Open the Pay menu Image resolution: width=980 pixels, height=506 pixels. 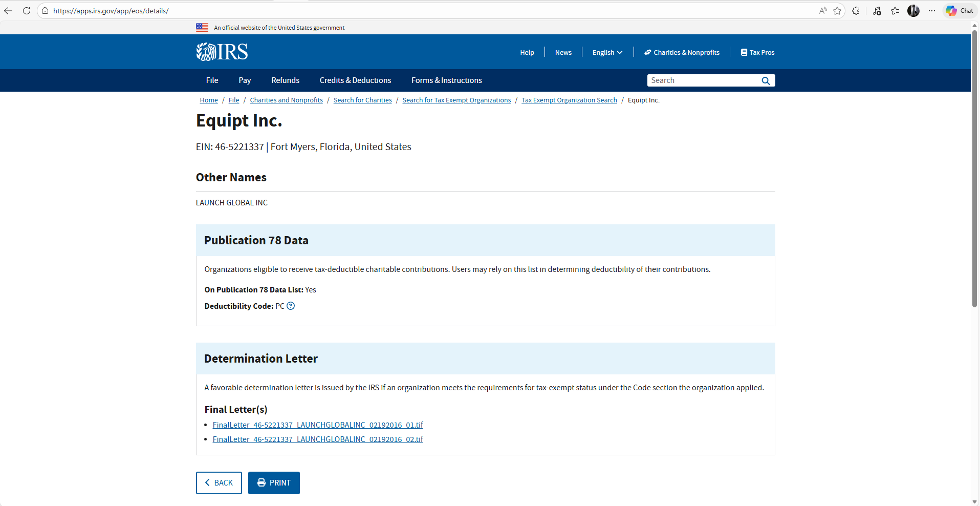coord(245,80)
